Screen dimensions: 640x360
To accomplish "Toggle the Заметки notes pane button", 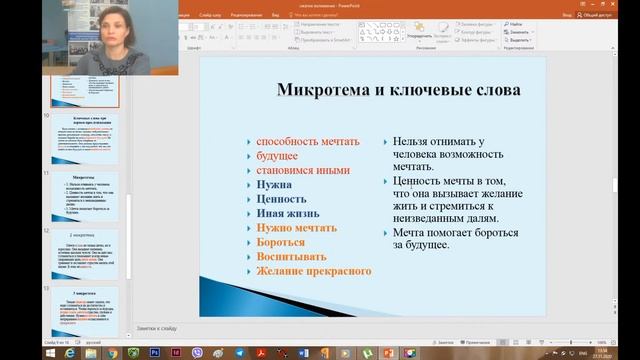I will point(443,342).
